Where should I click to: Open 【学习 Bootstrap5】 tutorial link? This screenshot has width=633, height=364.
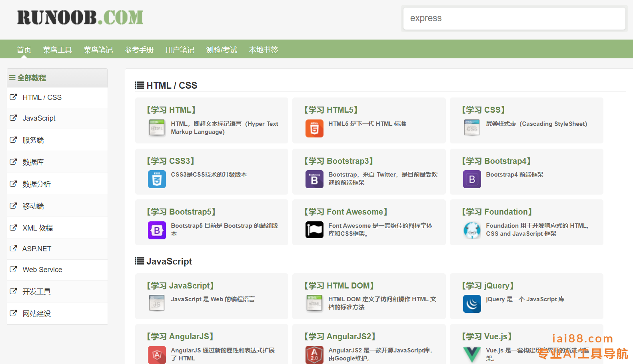(x=181, y=212)
